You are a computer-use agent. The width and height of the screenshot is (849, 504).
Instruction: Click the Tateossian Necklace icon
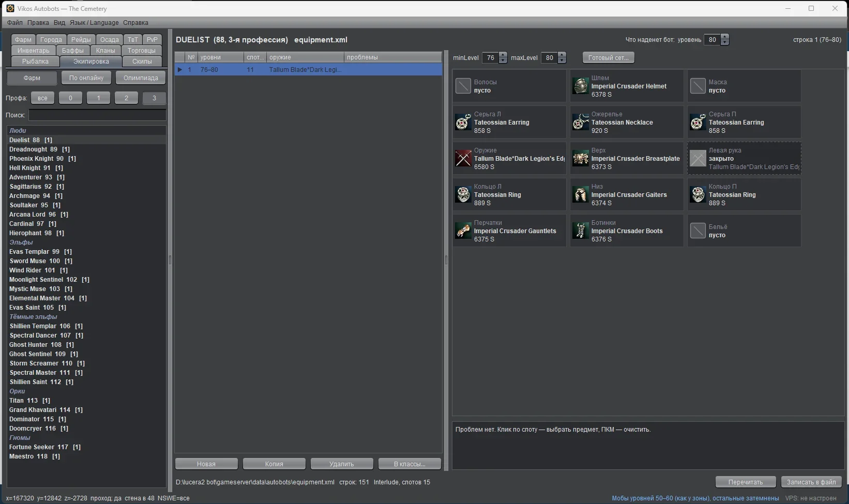pyautogui.click(x=580, y=122)
